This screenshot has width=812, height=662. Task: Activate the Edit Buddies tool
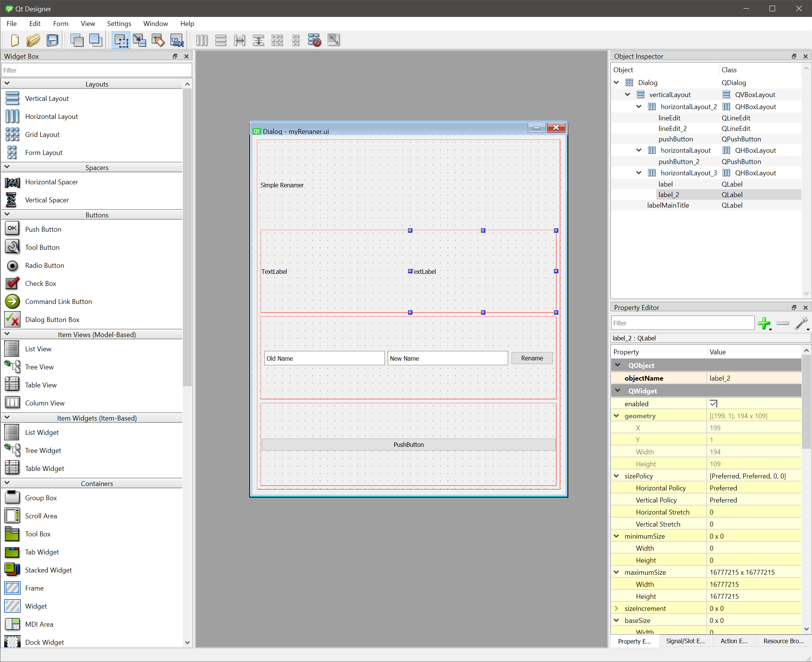pyautogui.click(x=158, y=40)
